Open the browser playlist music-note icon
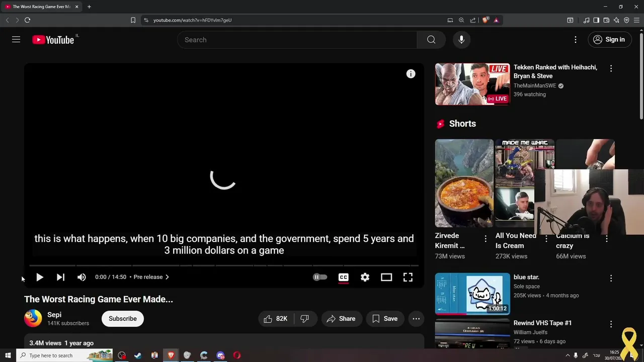This screenshot has height=362, width=644. click(x=586, y=20)
